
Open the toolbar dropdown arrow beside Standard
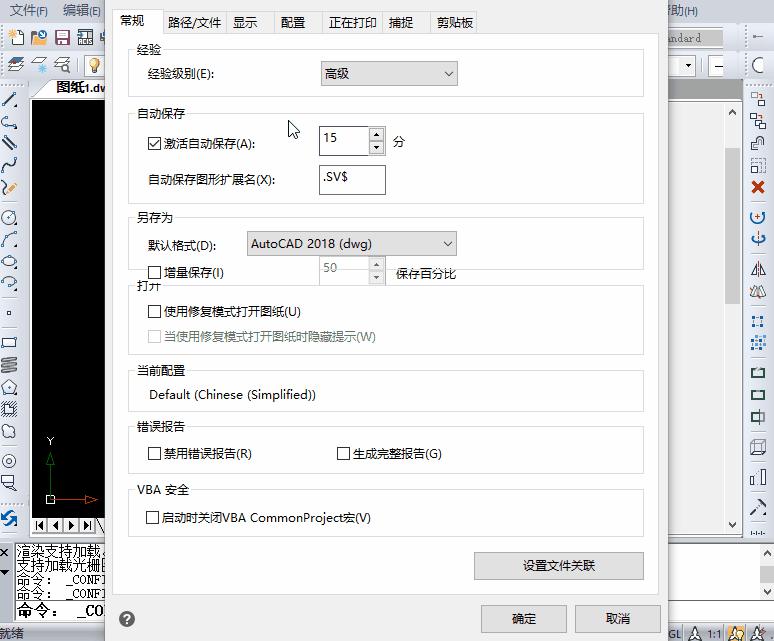point(688,65)
